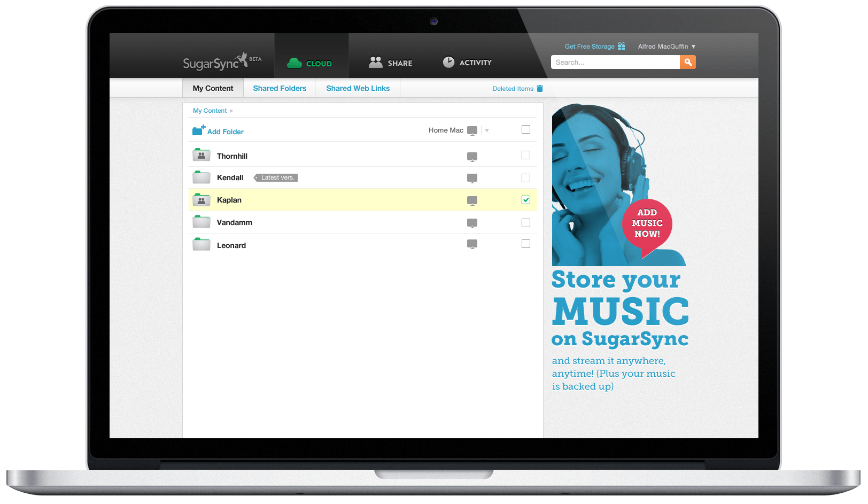This screenshot has height=504, width=868.
Task: Open the Alfred MacGuffin account dropdown
Action: point(666,46)
